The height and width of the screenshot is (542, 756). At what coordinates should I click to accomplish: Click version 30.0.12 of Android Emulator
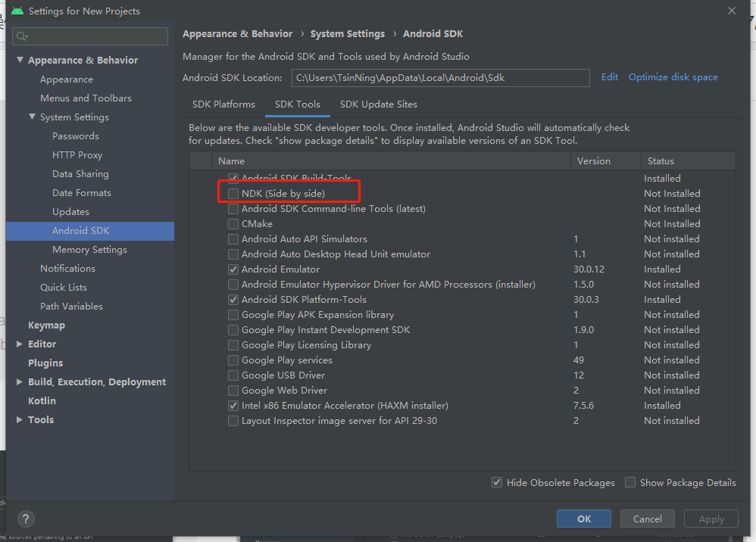[589, 269]
